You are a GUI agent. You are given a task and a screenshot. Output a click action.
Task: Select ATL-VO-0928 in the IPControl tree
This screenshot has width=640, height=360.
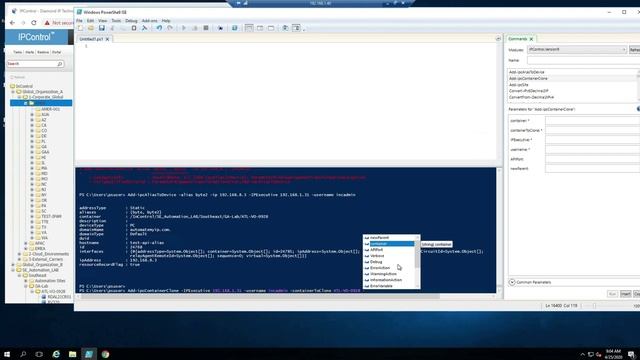click(x=53, y=291)
